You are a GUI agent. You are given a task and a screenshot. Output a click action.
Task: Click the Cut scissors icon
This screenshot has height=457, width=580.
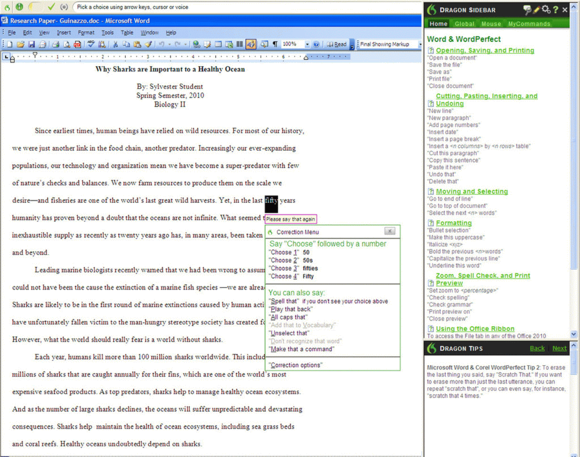pos(115,44)
